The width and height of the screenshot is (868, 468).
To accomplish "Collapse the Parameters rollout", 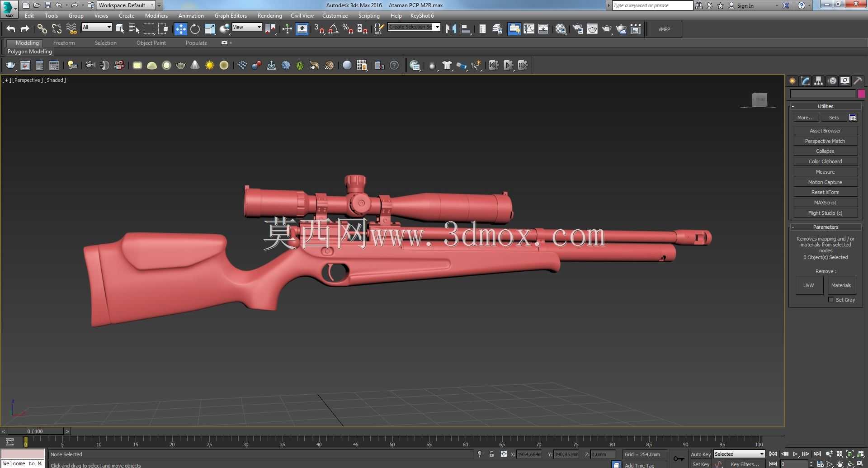I will tap(826, 227).
